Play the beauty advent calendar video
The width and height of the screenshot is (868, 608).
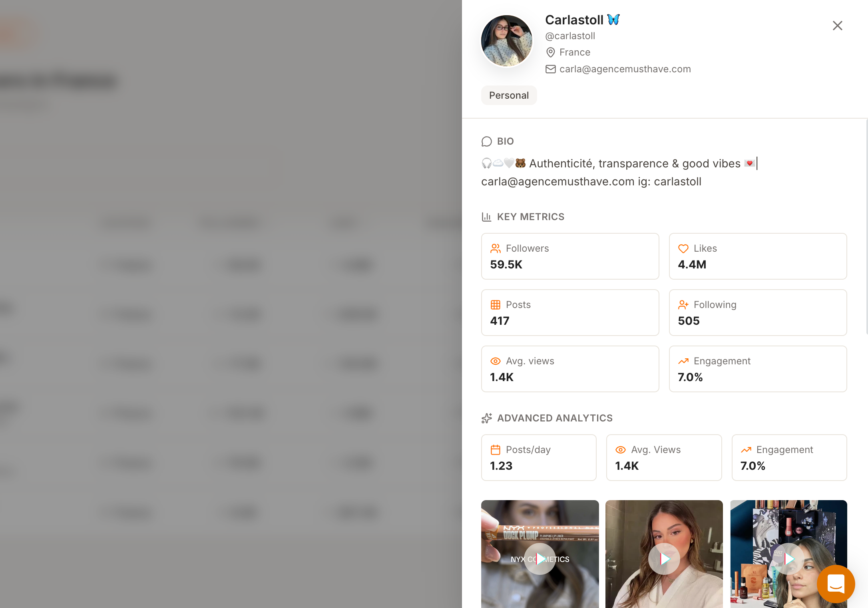tap(788, 558)
